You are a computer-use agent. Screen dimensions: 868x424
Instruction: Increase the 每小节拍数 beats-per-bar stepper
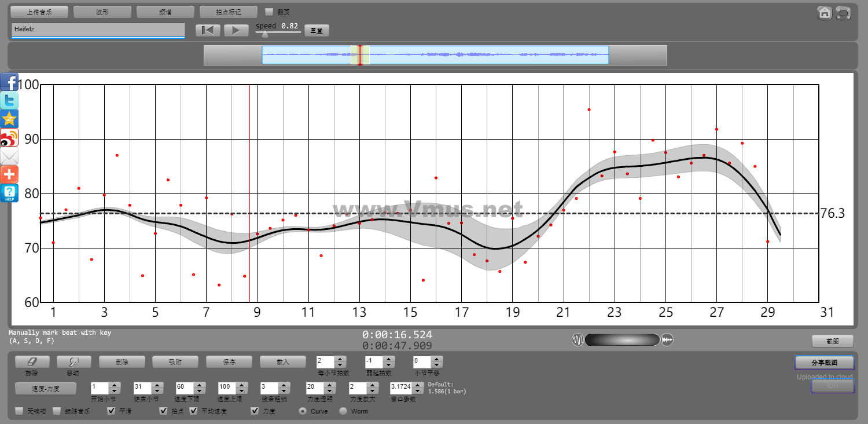pos(340,359)
